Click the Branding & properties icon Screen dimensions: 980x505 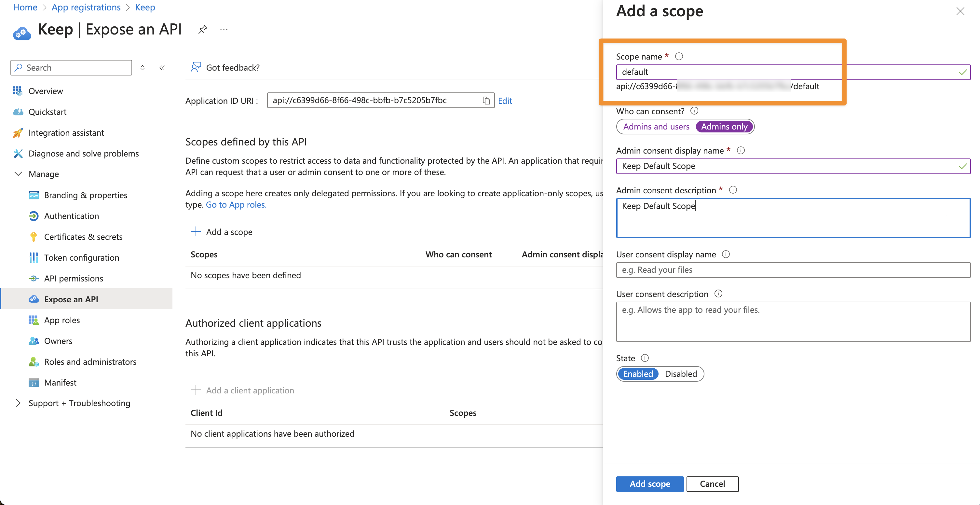pos(34,195)
